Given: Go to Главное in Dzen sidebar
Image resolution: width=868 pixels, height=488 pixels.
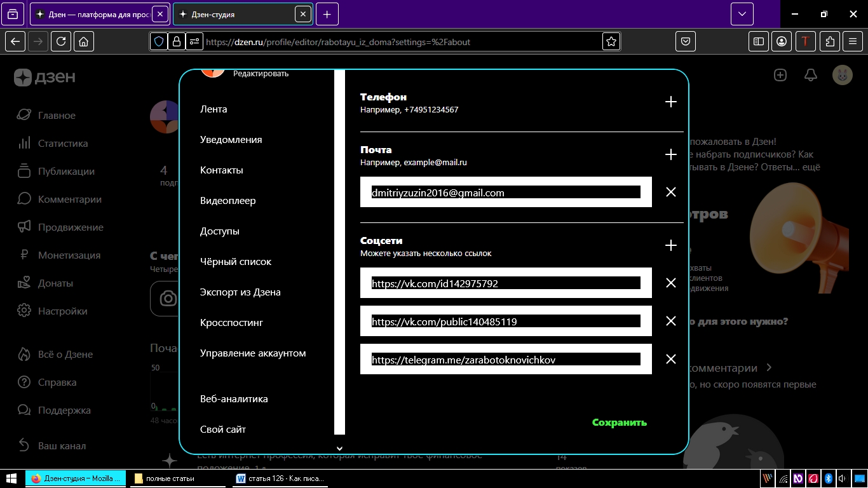Looking at the screenshot, I should [46, 116].
